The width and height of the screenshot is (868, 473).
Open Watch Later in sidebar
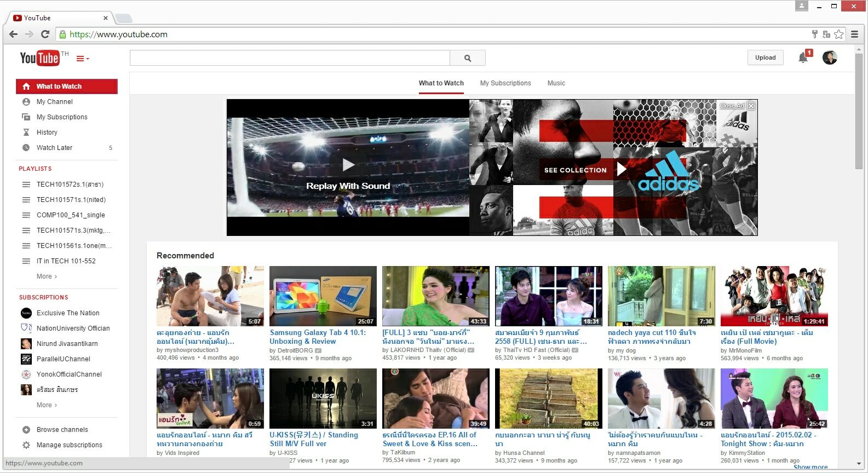(54, 148)
